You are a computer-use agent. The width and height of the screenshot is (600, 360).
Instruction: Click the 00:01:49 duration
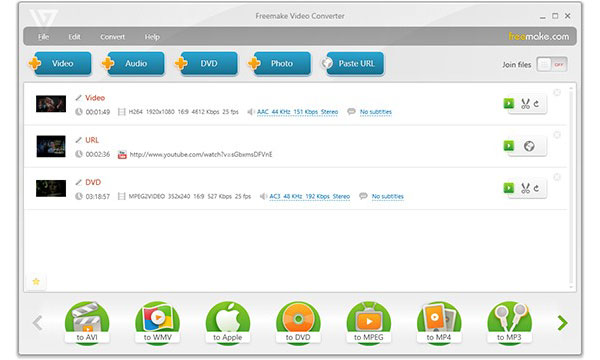coord(98,112)
